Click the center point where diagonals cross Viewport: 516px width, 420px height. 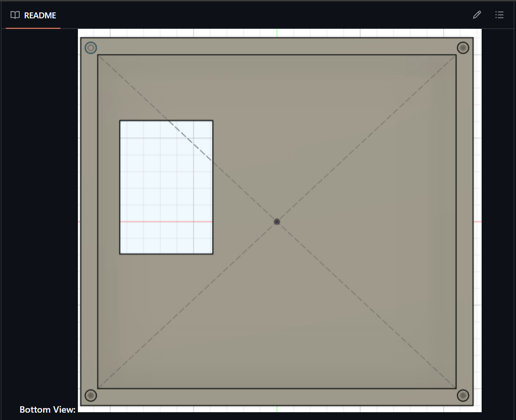pos(277,222)
